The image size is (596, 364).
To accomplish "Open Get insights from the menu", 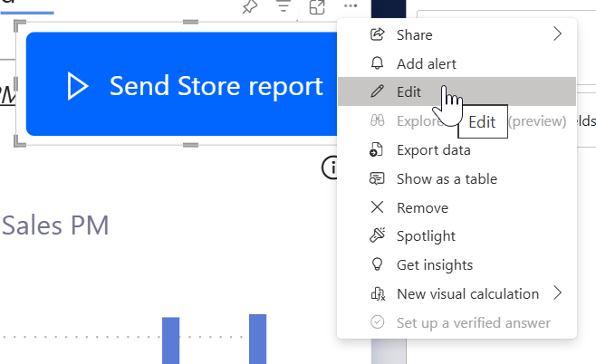I will (434, 264).
